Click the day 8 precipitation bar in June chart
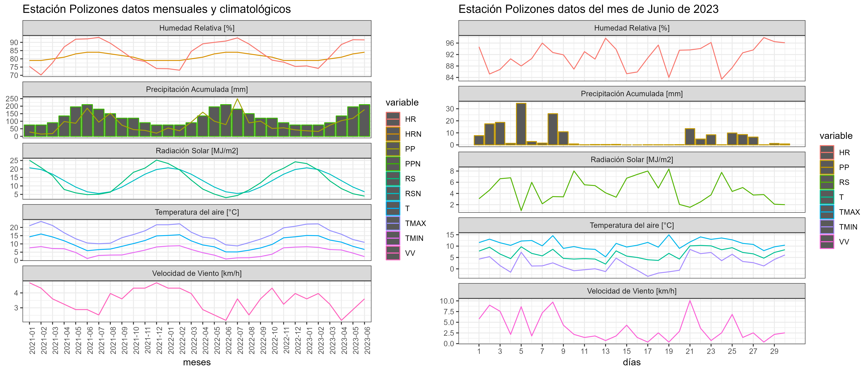 coord(553,129)
